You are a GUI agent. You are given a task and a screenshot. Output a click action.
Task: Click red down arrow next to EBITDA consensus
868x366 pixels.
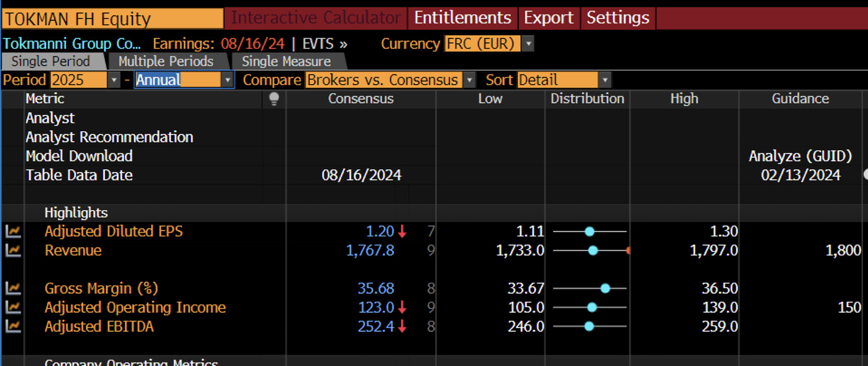402,326
